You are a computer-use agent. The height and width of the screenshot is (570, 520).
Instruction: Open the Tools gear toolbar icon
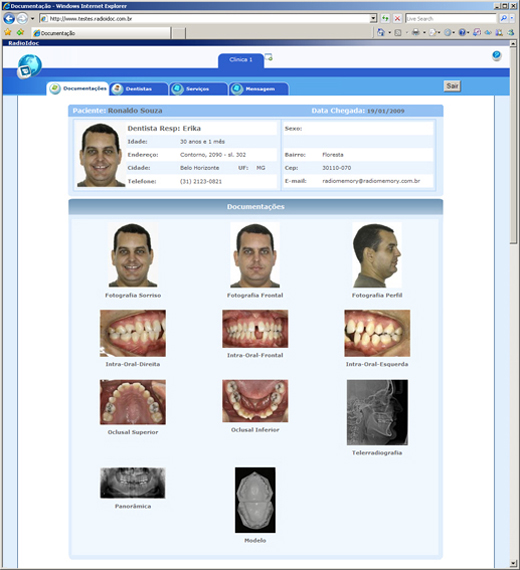[448, 33]
